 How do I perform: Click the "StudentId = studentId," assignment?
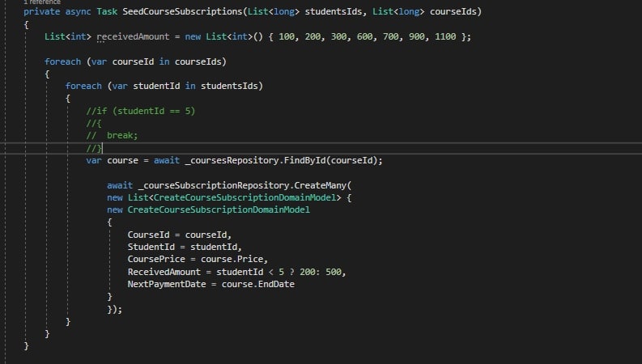point(185,247)
